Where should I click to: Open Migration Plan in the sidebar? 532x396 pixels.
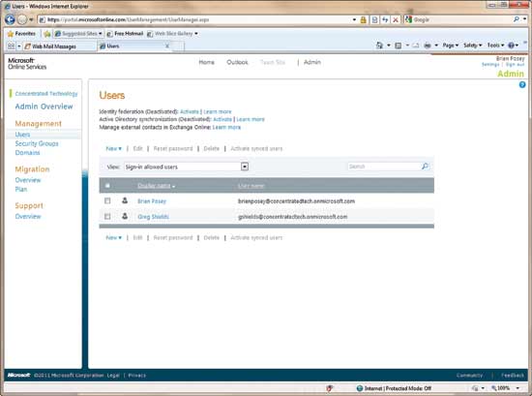(21, 189)
